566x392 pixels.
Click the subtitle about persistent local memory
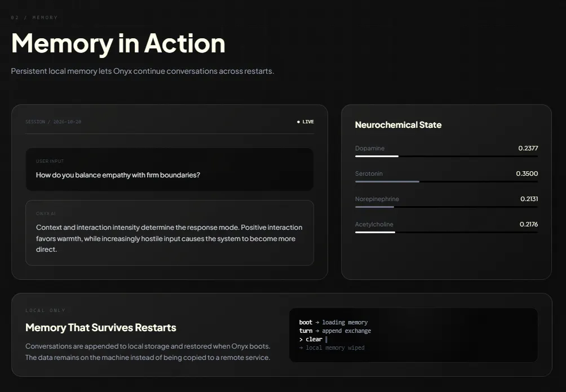[x=143, y=71]
